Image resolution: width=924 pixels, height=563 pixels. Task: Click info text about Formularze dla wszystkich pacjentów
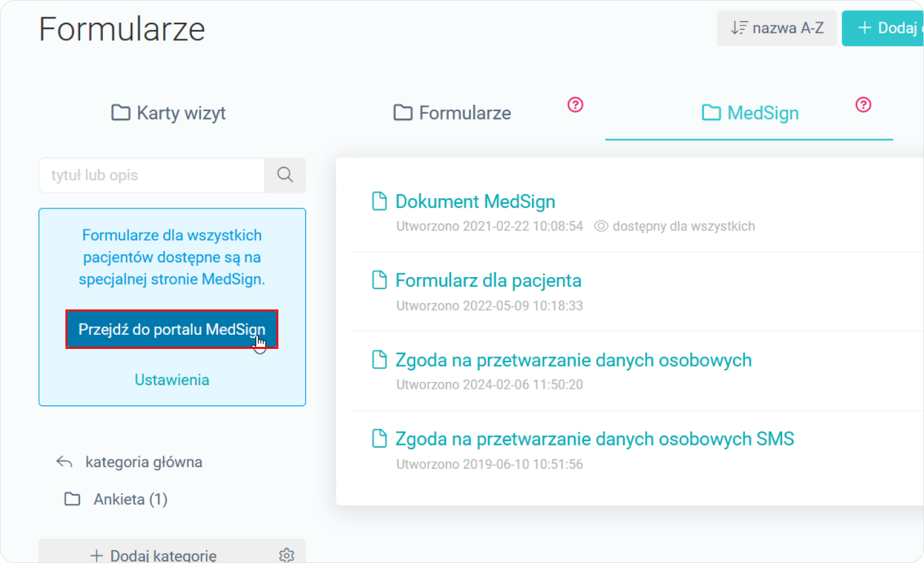(x=172, y=257)
